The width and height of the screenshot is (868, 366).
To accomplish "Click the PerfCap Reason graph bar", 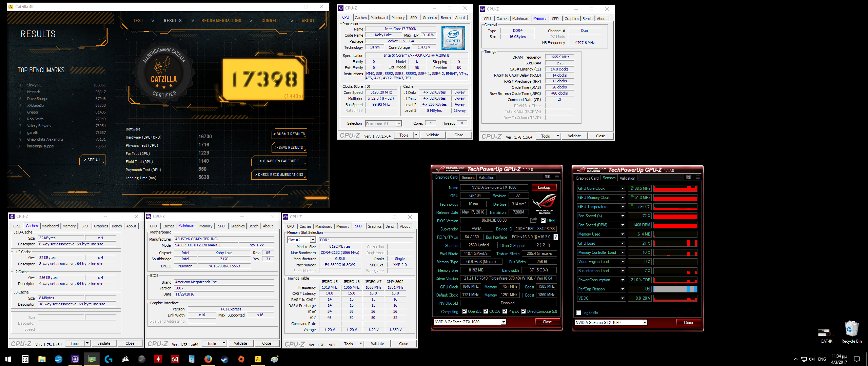I will pyautogui.click(x=675, y=289).
